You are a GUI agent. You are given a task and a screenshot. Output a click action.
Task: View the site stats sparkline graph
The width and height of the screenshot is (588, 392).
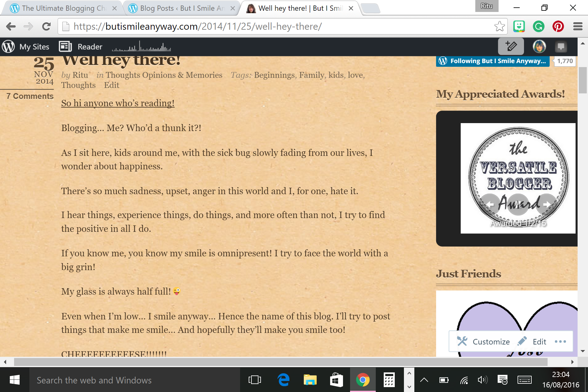click(x=141, y=46)
